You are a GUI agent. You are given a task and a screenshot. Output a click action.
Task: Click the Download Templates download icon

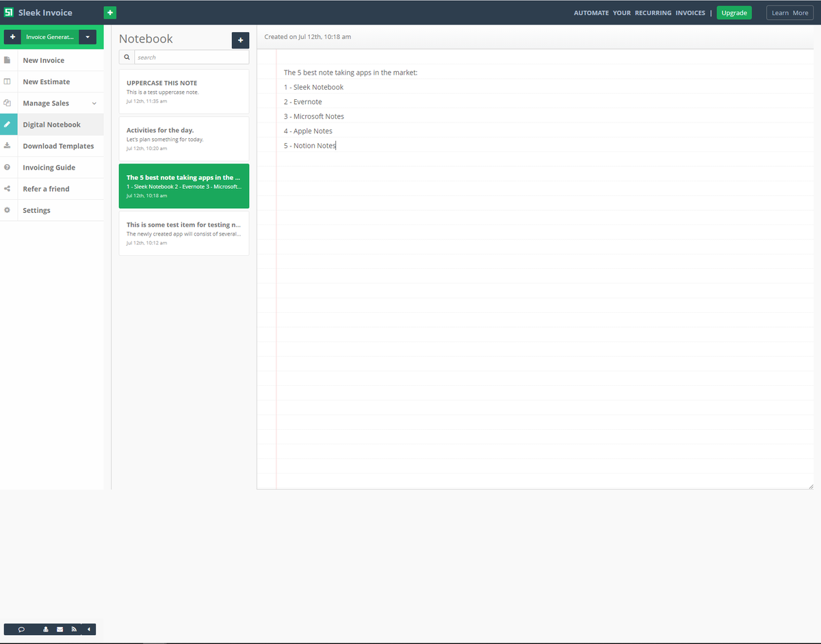[8, 146]
